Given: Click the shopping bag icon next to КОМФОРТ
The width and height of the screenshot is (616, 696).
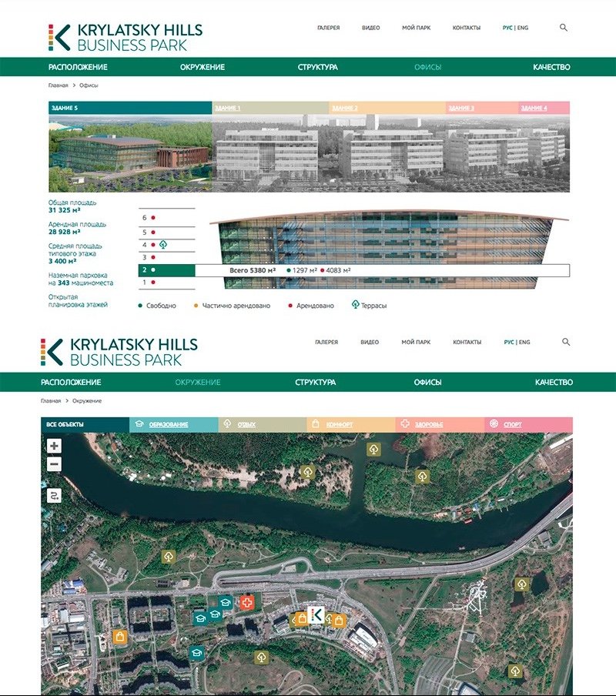Looking at the screenshot, I should click(x=315, y=424).
